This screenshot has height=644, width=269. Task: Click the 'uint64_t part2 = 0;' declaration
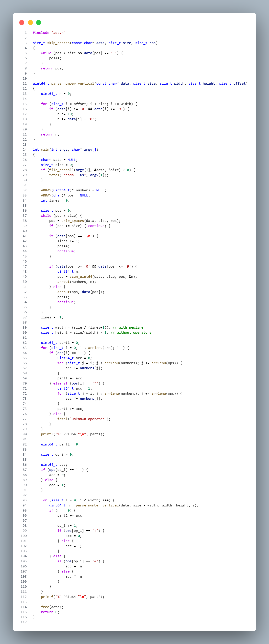(60, 444)
